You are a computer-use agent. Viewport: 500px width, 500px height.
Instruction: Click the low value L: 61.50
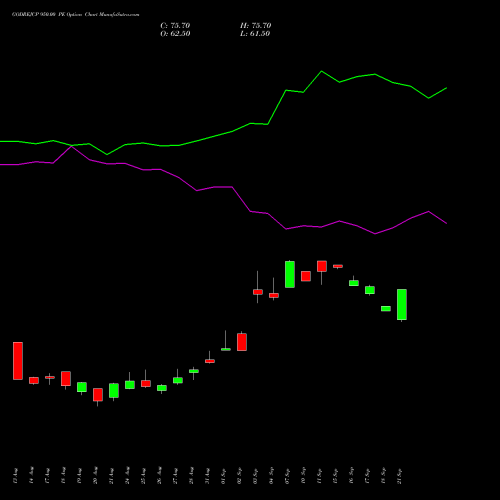[x=255, y=34]
